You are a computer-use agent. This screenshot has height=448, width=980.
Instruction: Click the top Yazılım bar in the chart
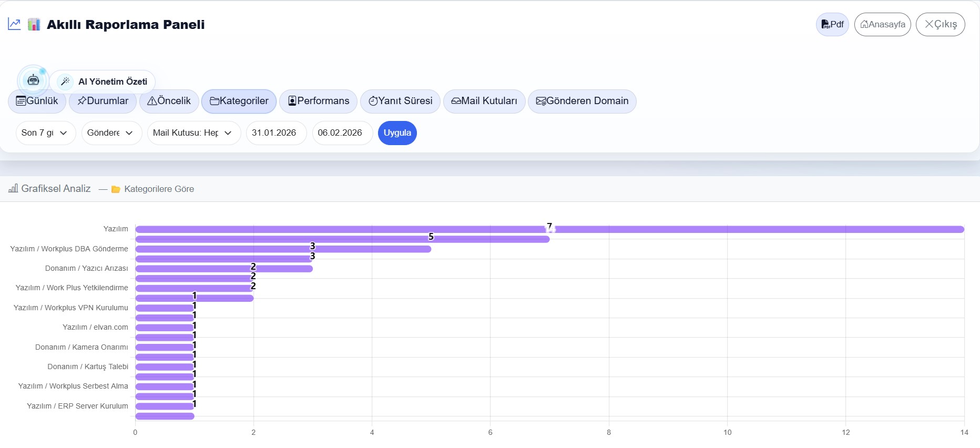click(549, 229)
